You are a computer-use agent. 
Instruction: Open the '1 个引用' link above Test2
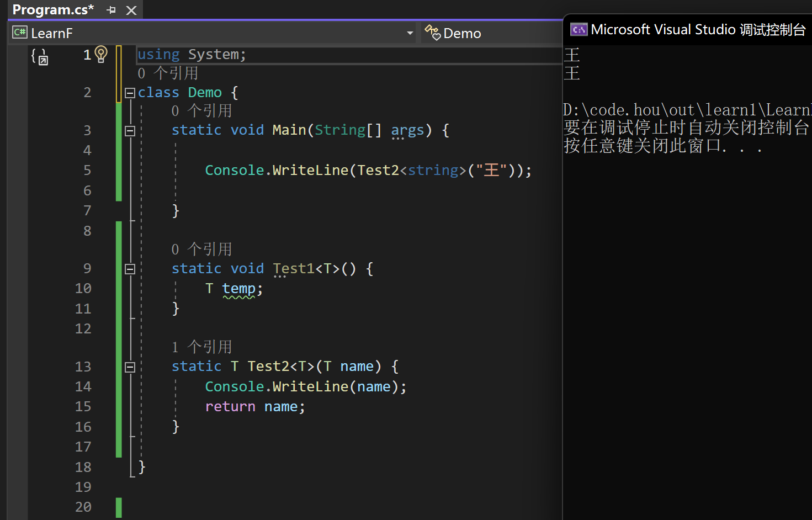click(201, 347)
